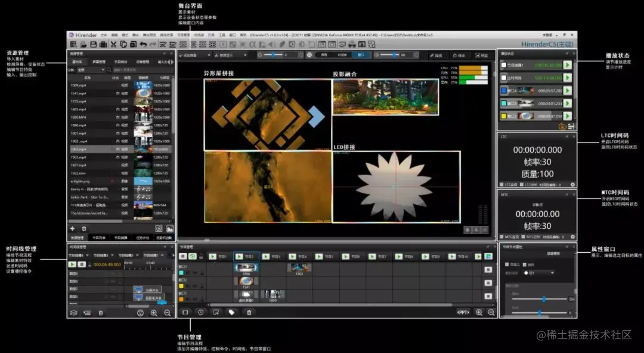Click the stop button in timeline panel

point(82,265)
